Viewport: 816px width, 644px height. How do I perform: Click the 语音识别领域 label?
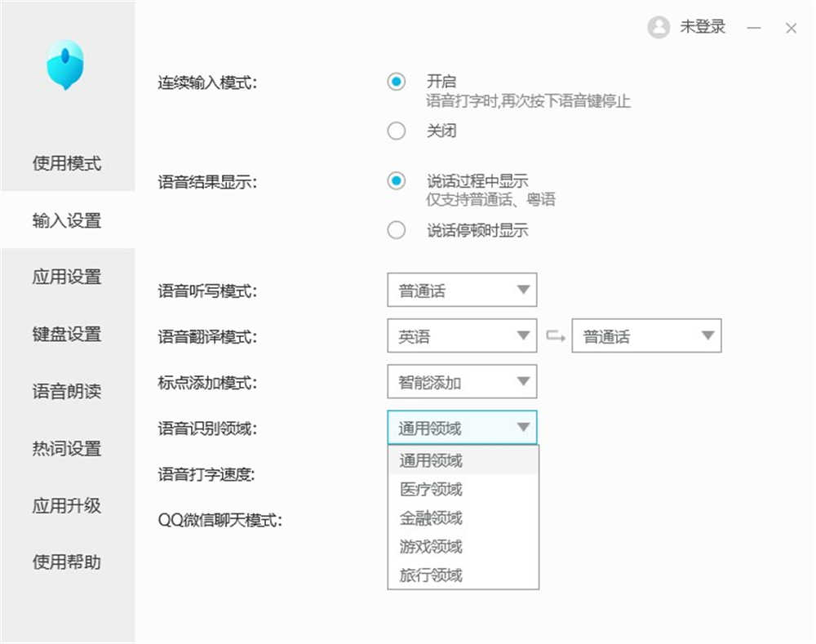(x=207, y=428)
